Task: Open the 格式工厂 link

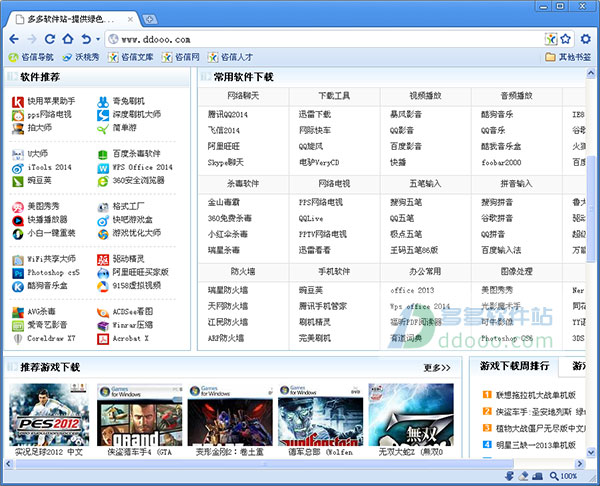Action: (128, 207)
